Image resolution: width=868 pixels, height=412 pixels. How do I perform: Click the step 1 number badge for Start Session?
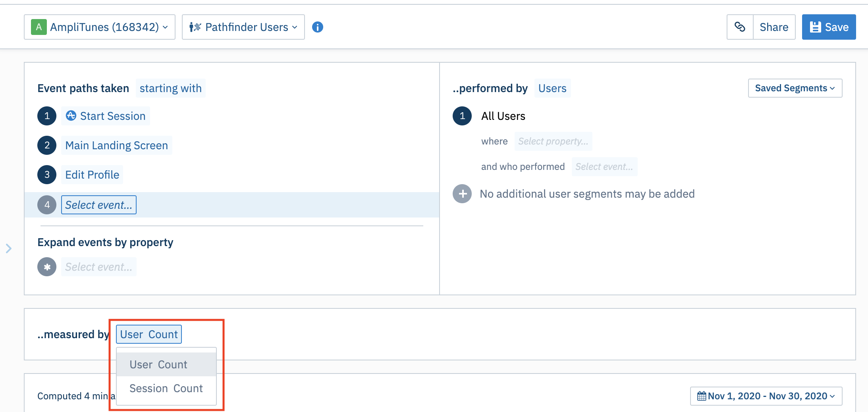[47, 116]
